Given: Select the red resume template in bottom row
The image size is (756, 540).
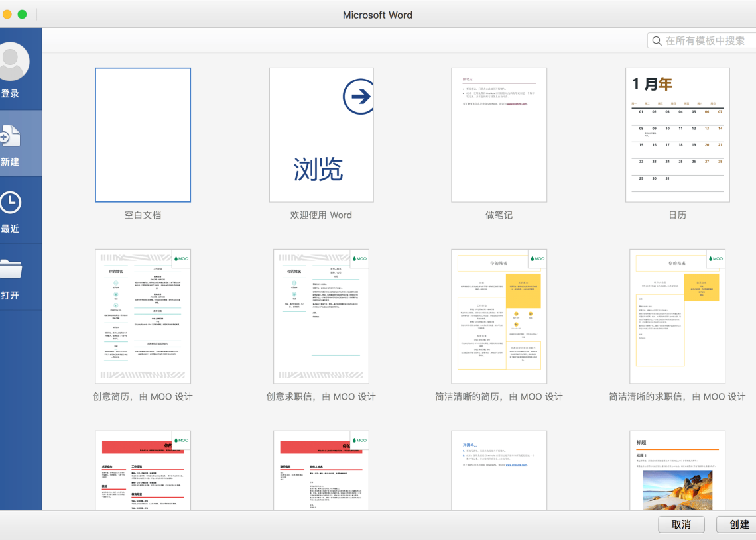Looking at the screenshot, I should 142,470.
